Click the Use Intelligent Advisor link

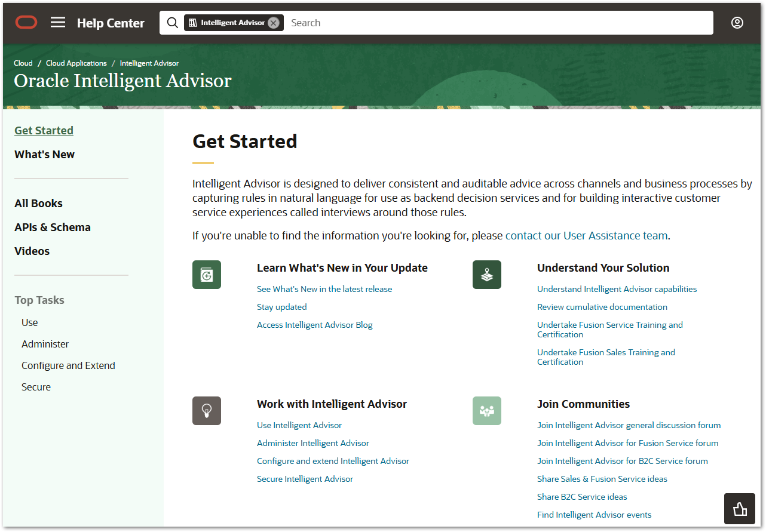click(x=299, y=425)
